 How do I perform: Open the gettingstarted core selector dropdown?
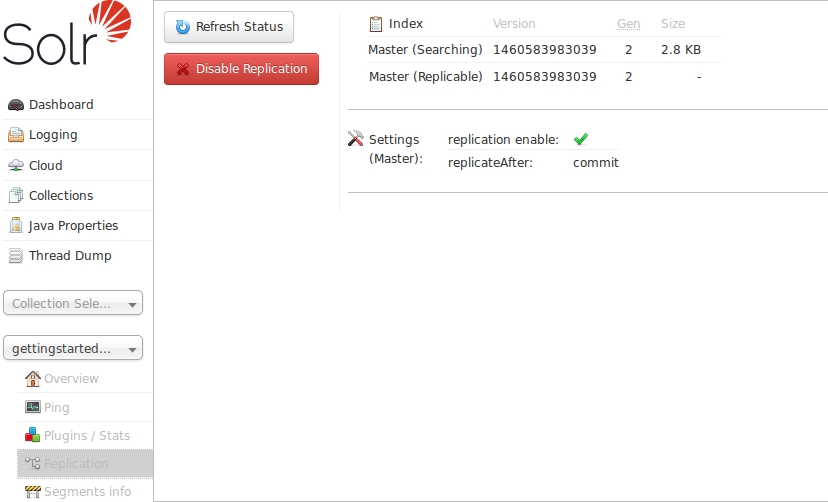[x=74, y=348]
